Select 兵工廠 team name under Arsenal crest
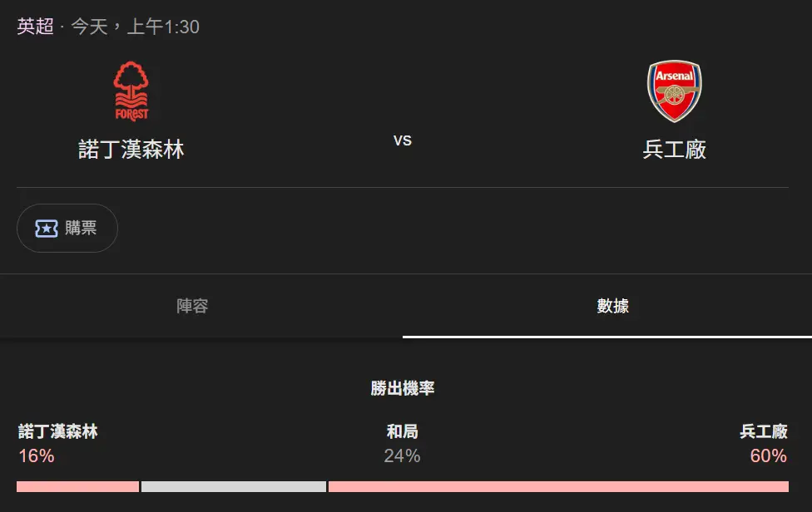Screen dimensions: 812x512 click(x=674, y=150)
